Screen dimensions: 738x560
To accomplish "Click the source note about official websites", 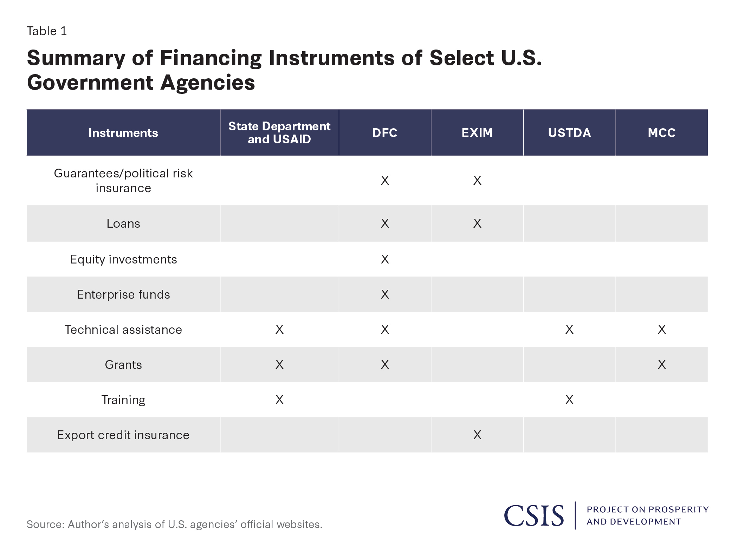I will [174, 524].
